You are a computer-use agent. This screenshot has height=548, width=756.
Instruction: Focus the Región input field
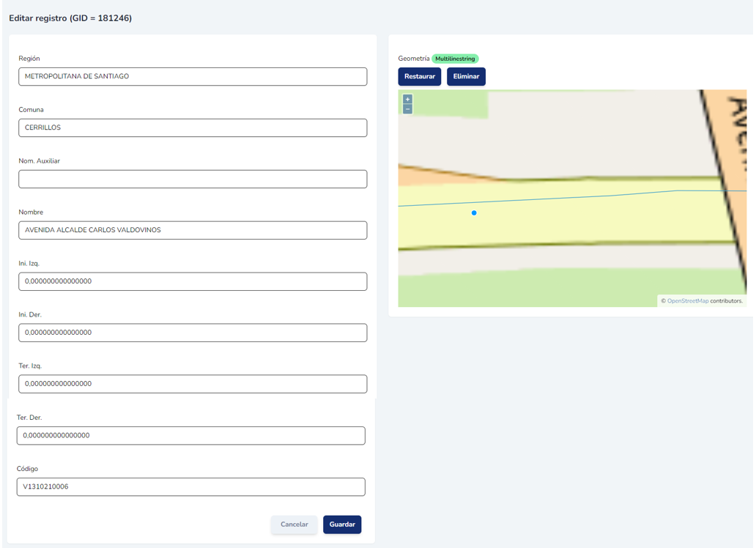(193, 76)
